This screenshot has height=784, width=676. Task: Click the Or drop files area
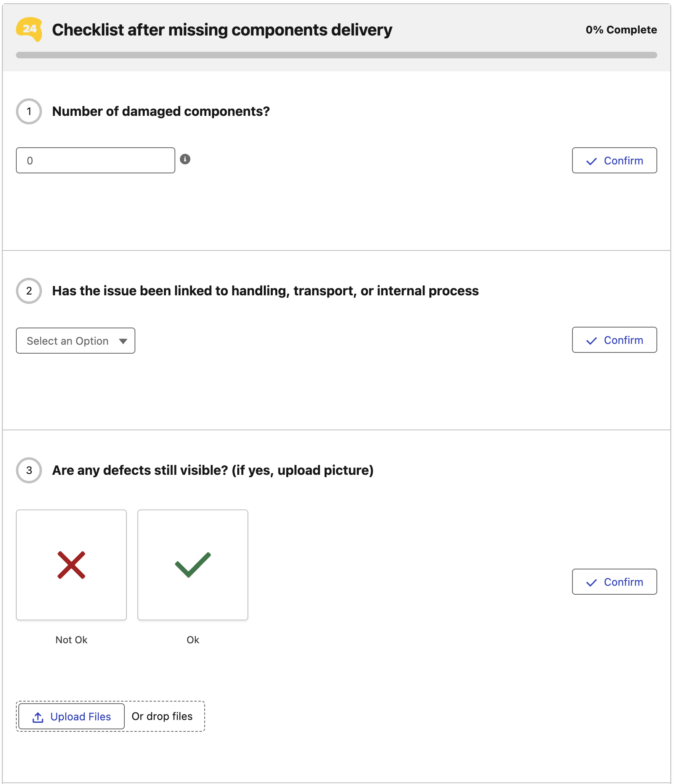[x=162, y=716]
